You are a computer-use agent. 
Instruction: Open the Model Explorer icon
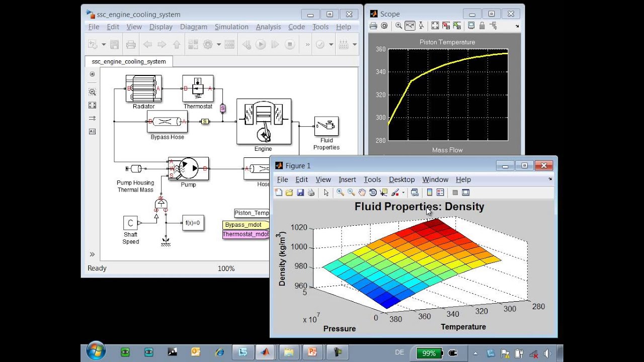(229, 45)
